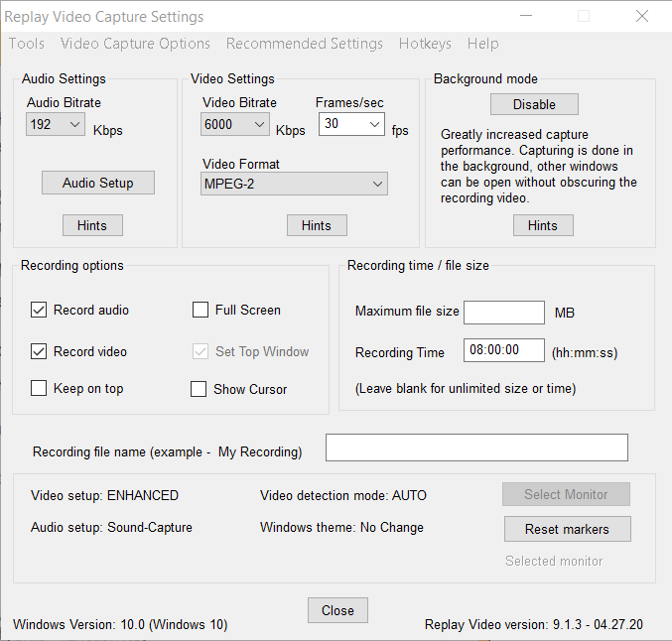Click the Leave blank for unlimited note

[x=466, y=389]
